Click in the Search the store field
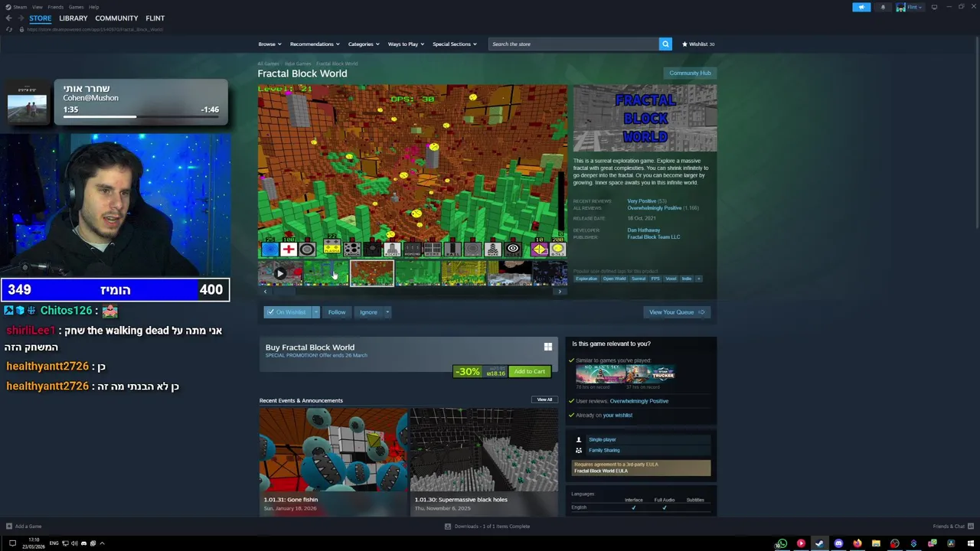 (x=573, y=44)
